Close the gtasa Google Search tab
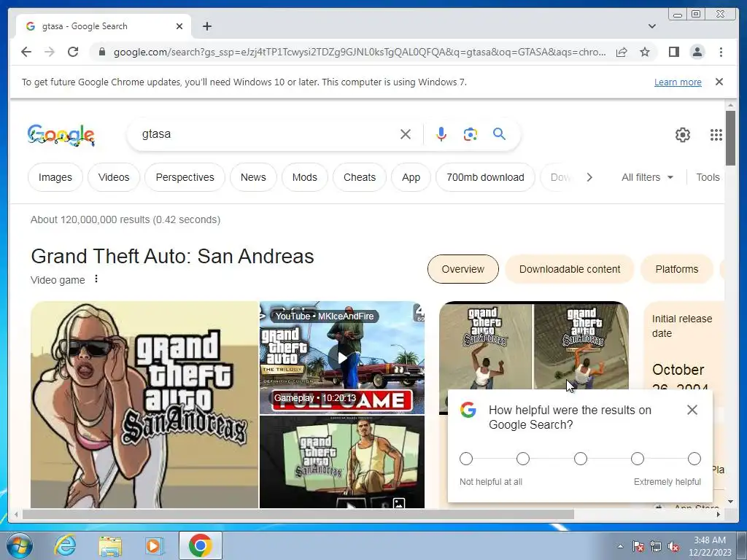Screen dimensions: 747x560 click(179, 26)
